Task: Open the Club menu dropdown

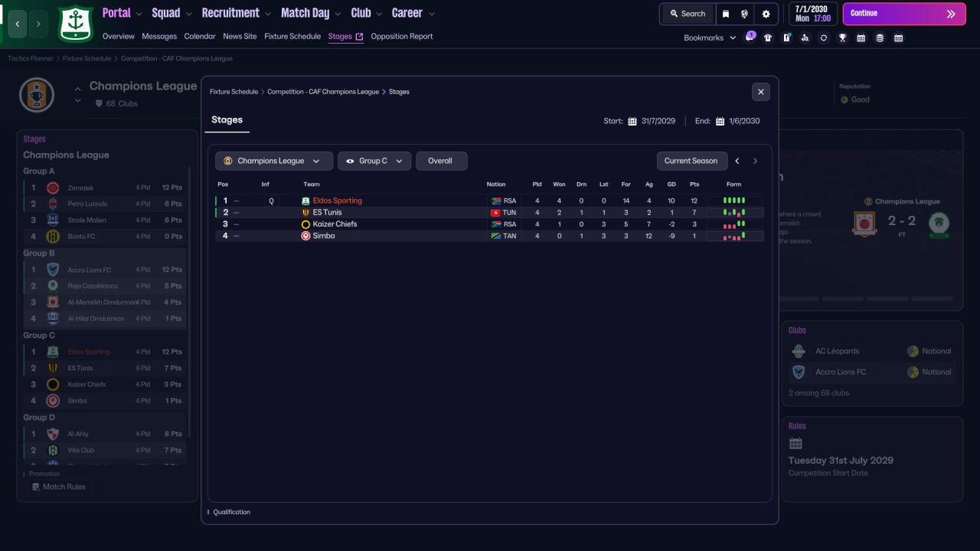Action: click(x=367, y=13)
